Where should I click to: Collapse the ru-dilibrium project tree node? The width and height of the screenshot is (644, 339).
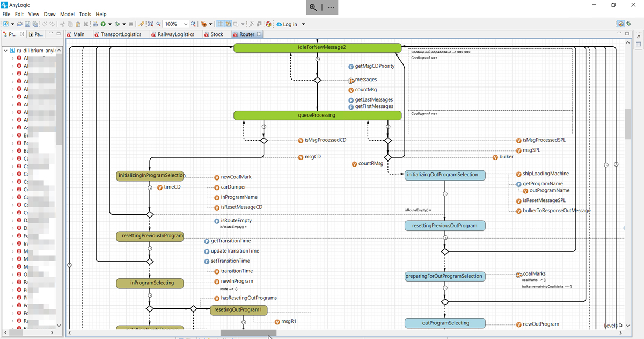6,51
